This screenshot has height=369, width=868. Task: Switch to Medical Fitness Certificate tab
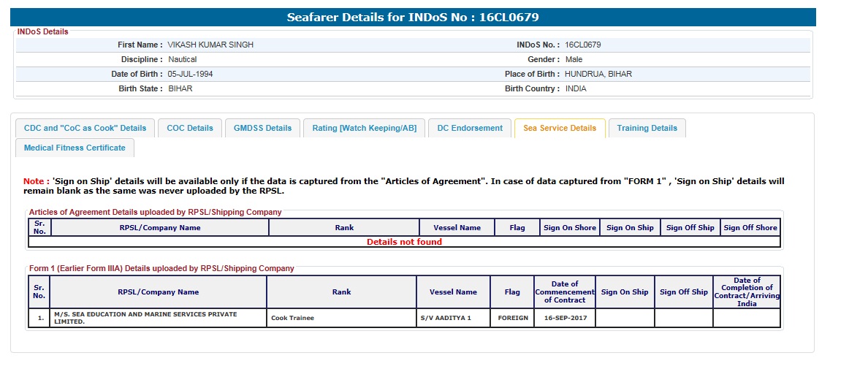pyautogui.click(x=75, y=148)
